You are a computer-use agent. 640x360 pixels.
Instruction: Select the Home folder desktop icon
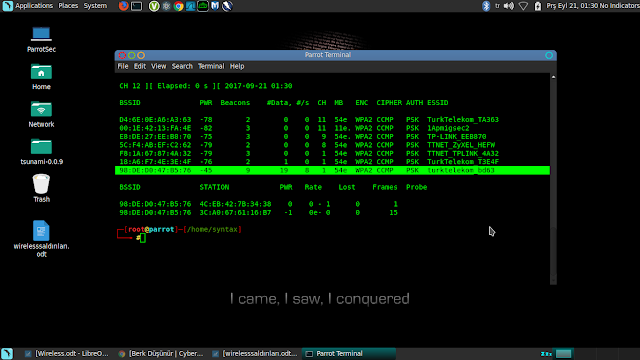pos(41,77)
